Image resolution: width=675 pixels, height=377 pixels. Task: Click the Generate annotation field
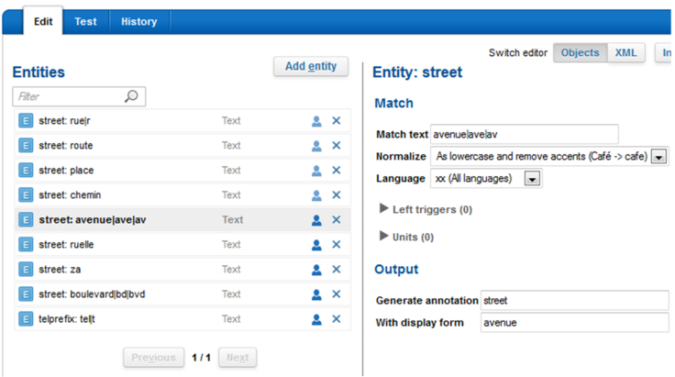pyautogui.click(x=575, y=300)
